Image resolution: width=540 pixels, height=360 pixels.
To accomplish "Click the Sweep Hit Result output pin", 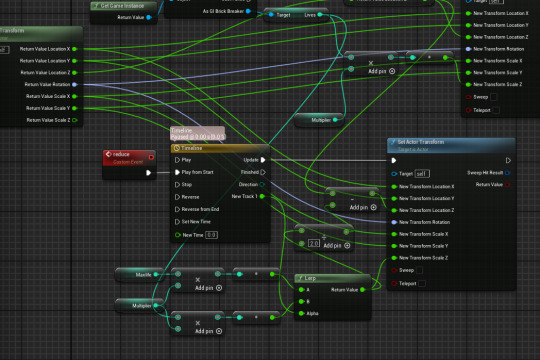I will click(x=507, y=173).
